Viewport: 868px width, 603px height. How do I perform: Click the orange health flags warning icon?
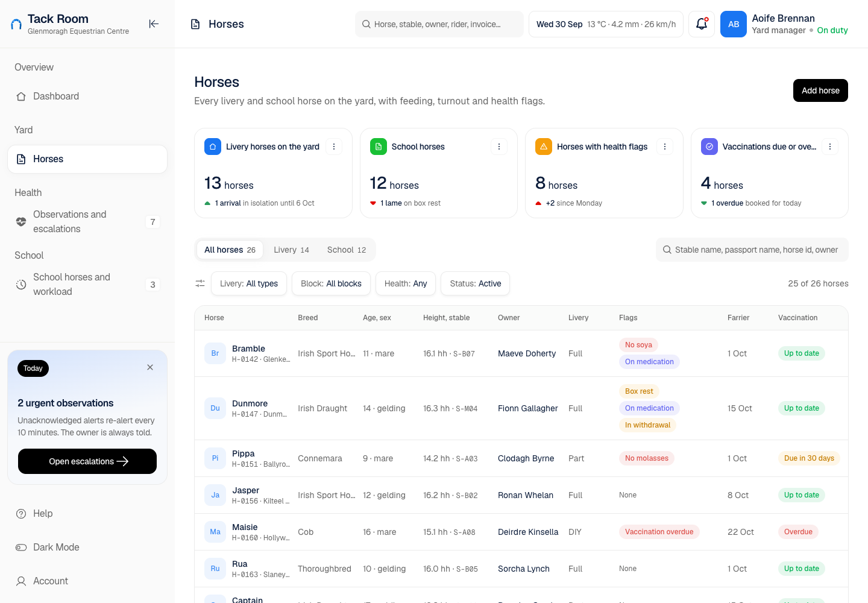click(x=544, y=147)
